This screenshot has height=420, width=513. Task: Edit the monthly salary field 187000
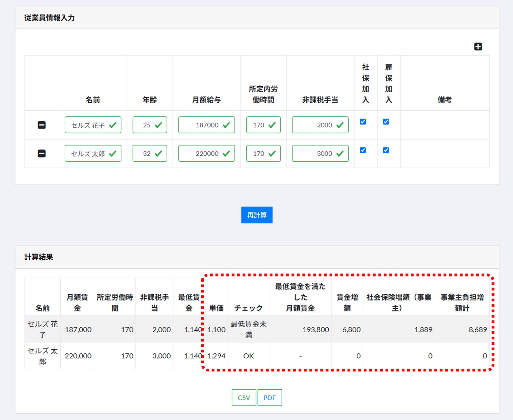click(x=207, y=125)
